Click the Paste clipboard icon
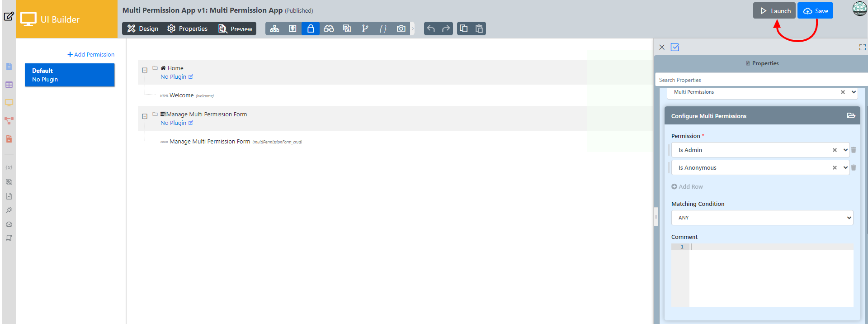The height and width of the screenshot is (324, 868). [479, 29]
